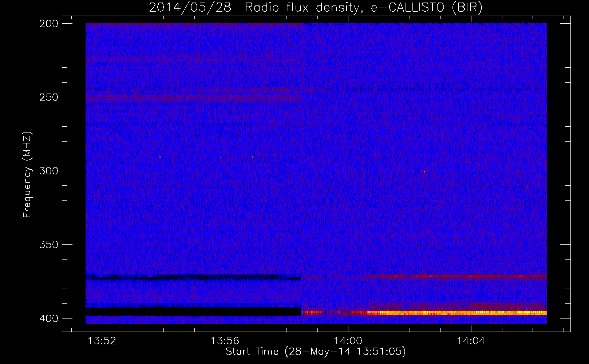The width and height of the screenshot is (589, 364).
Task: Click the 'Start Time (28-May-14 13:51:05)' label
Action: [x=316, y=352]
